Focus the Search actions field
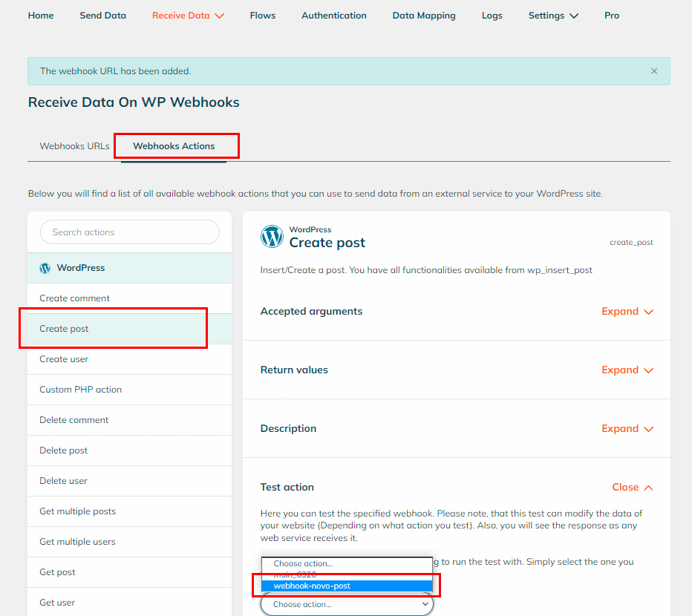Screen dimensions: 692x616 [130, 232]
